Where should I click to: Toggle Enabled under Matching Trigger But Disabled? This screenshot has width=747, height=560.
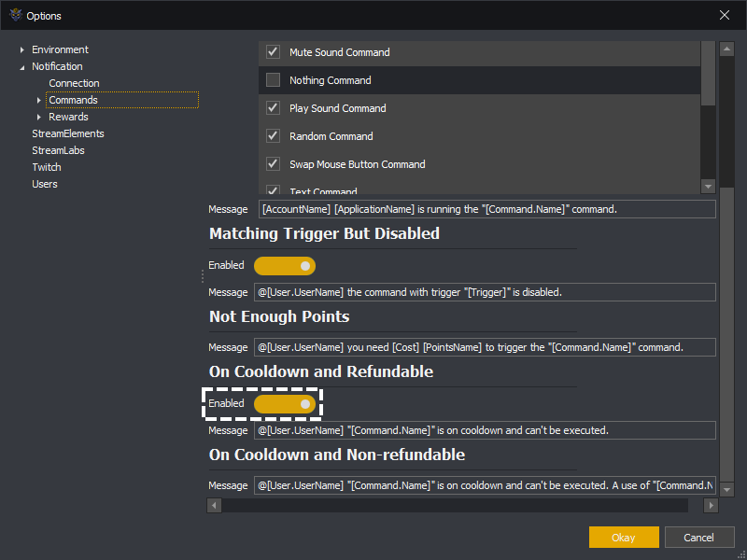tap(285, 266)
